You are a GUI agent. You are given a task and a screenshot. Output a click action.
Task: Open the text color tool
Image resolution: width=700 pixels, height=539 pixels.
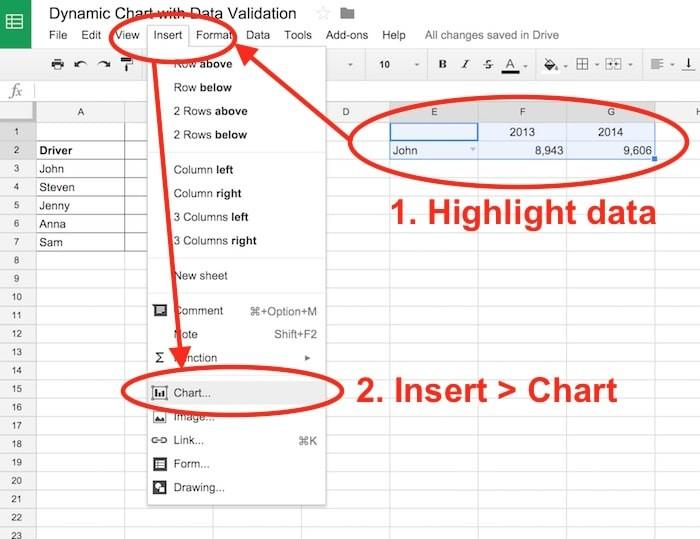tap(510, 65)
